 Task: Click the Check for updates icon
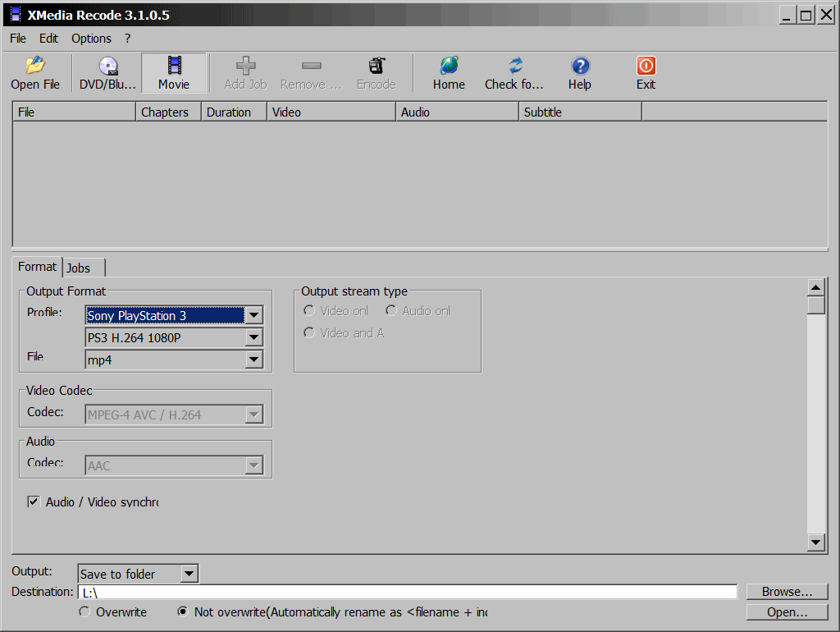(514, 66)
